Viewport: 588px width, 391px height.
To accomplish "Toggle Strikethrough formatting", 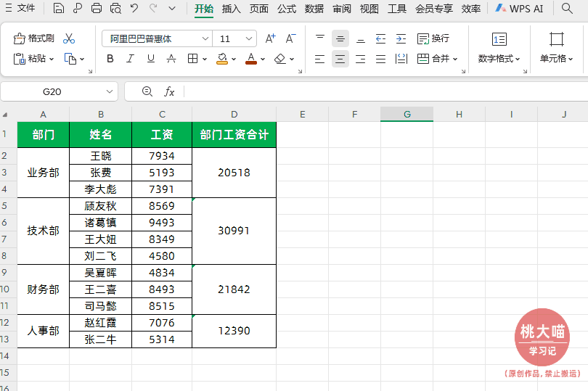I will (171, 59).
